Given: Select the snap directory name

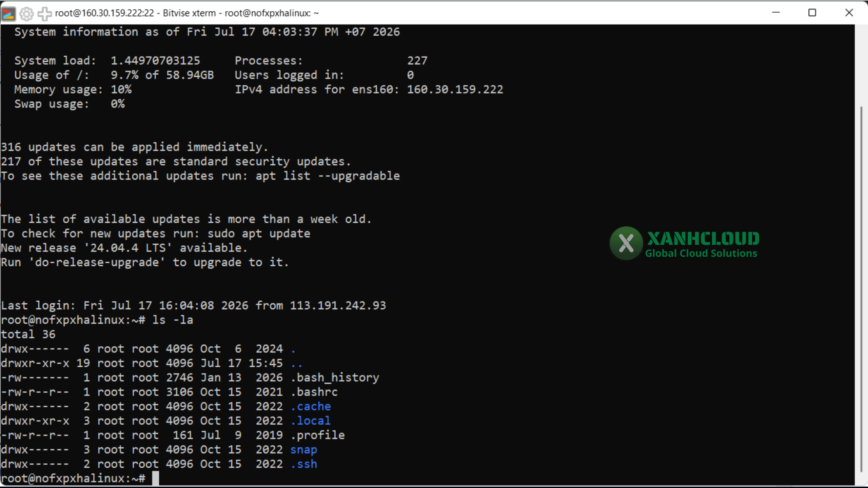Looking at the screenshot, I should pyautogui.click(x=304, y=450).
